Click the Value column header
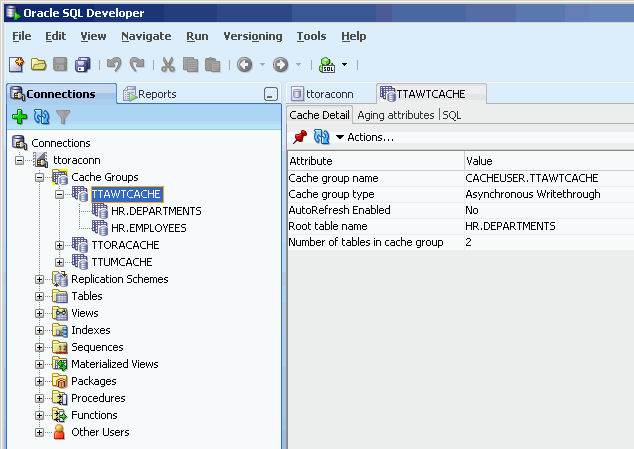634x449 pixels. pyautogui.click(x=549, y=161)
